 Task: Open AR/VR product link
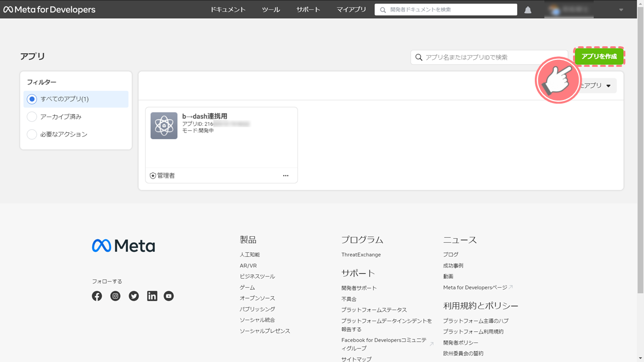(249, 265)
